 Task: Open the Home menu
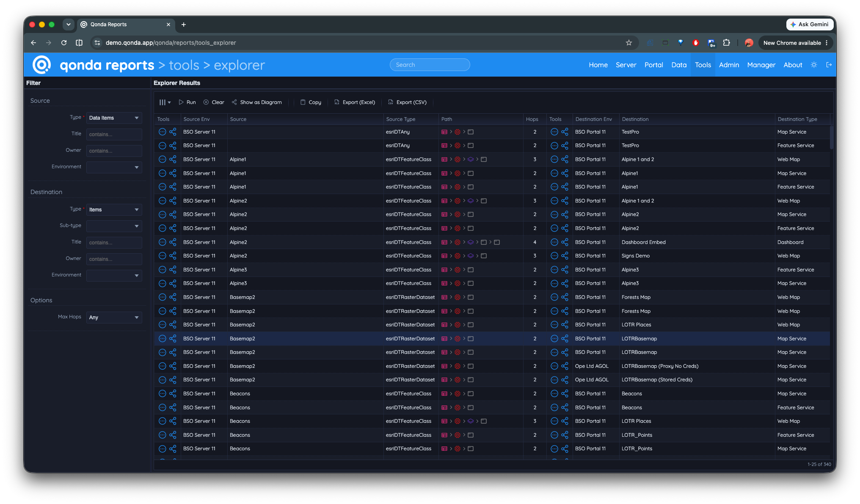coord(598,65)
